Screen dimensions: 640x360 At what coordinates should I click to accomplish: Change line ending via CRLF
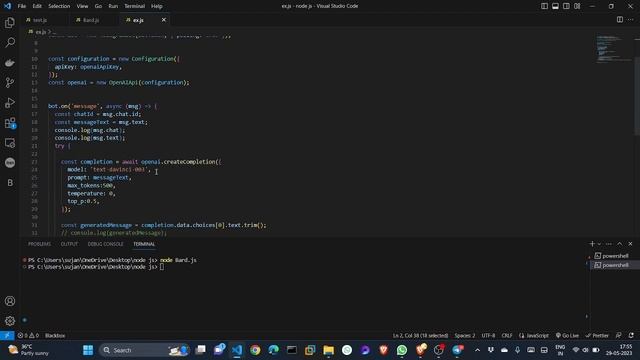coord(507,336)
